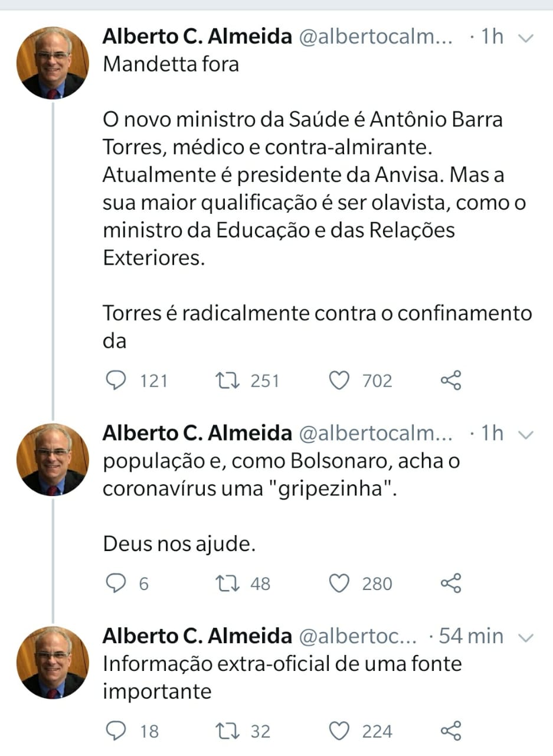
Task: Open the dropdown on the 54 min tweet
Action: (525, 638)
